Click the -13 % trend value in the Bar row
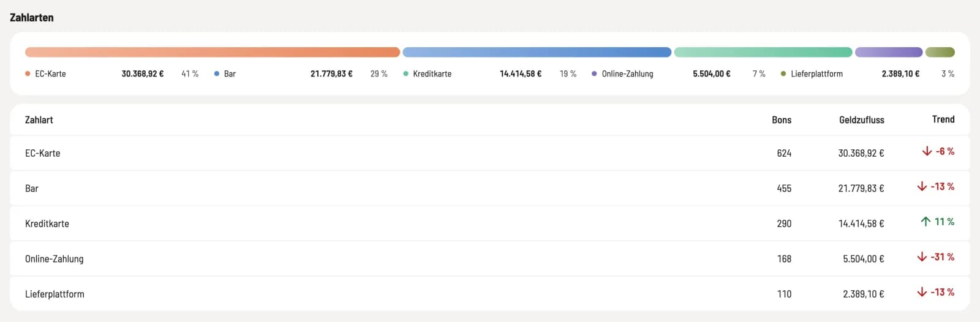Screen dimensions: 980x322 point(943,186)
